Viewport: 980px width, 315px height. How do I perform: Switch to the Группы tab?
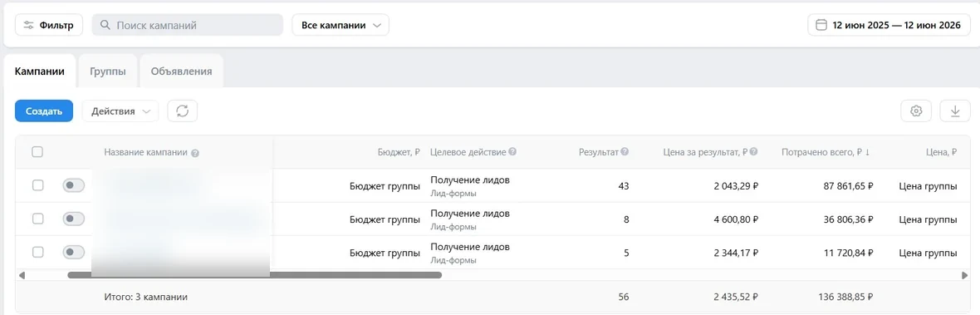coord(107,71)
